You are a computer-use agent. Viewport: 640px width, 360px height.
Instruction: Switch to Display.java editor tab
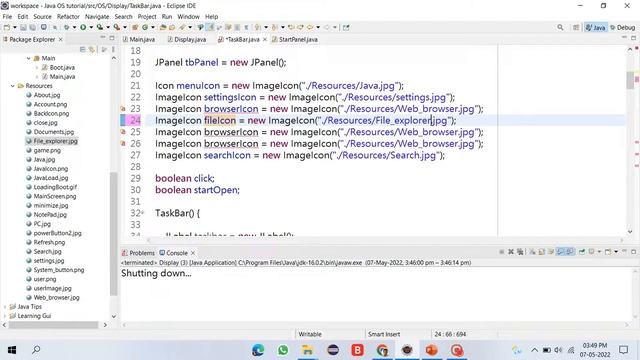click(187, 39)
